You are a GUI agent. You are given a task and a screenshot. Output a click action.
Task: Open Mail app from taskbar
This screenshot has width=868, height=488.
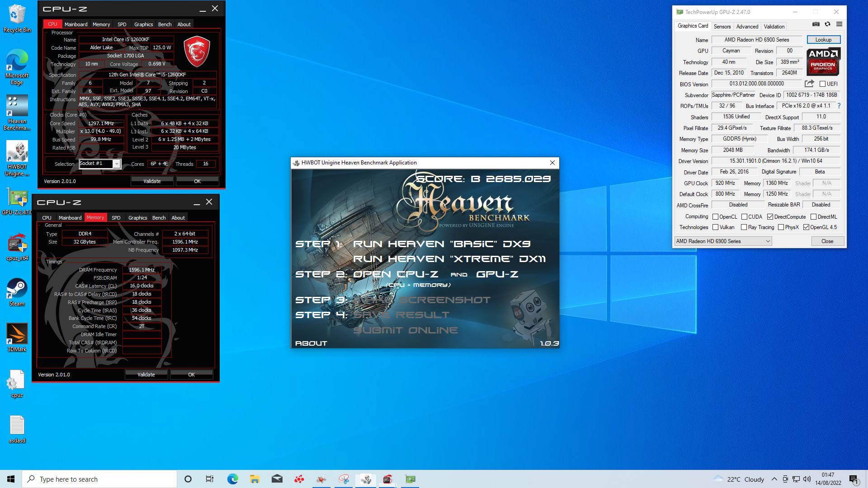pyautogui.click(x=277, y=479)
